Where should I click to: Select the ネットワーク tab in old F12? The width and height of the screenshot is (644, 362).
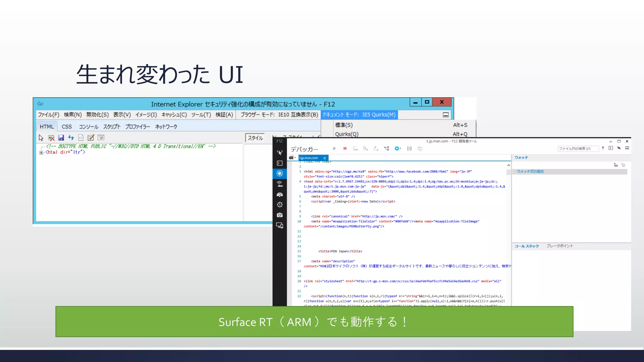click(x=166, y=127)
